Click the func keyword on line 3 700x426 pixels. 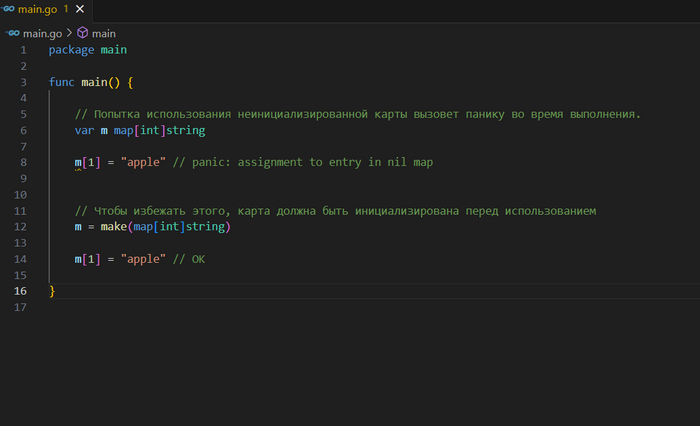62,81
